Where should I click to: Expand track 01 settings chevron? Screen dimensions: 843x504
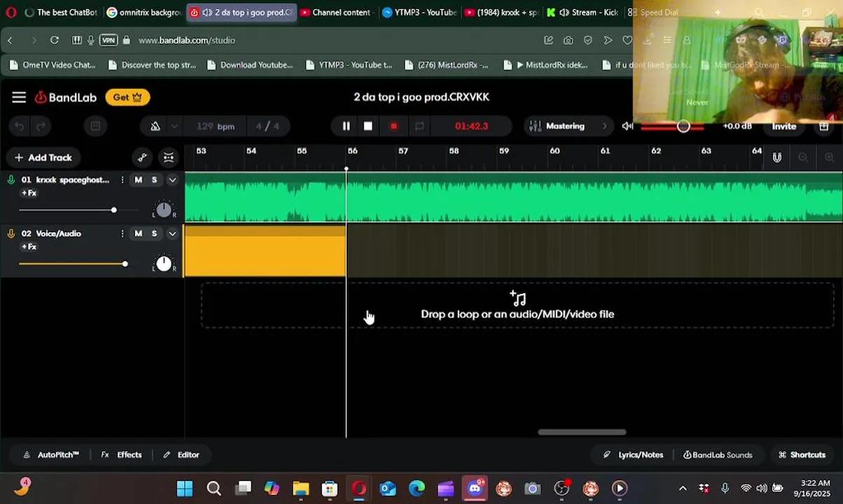172,180
